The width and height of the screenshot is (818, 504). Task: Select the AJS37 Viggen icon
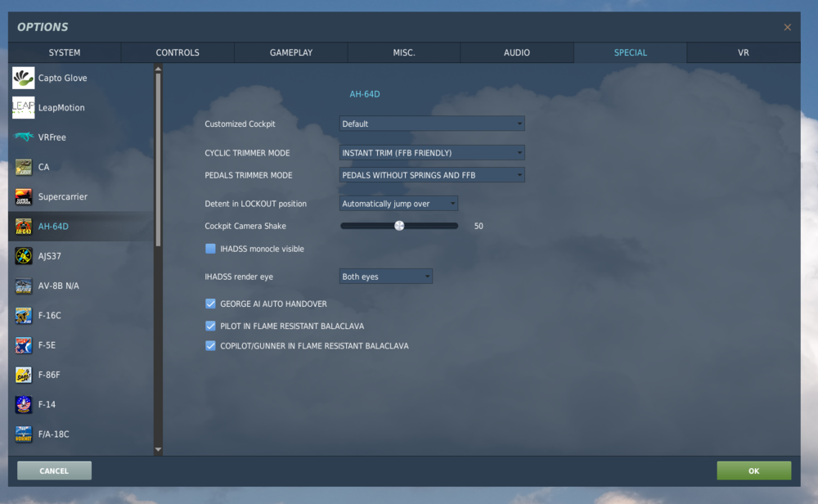tap(24, 256)
